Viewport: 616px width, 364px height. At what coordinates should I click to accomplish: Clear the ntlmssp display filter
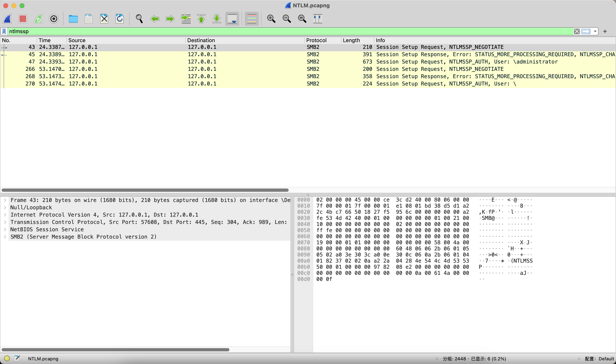click(577, 31)
